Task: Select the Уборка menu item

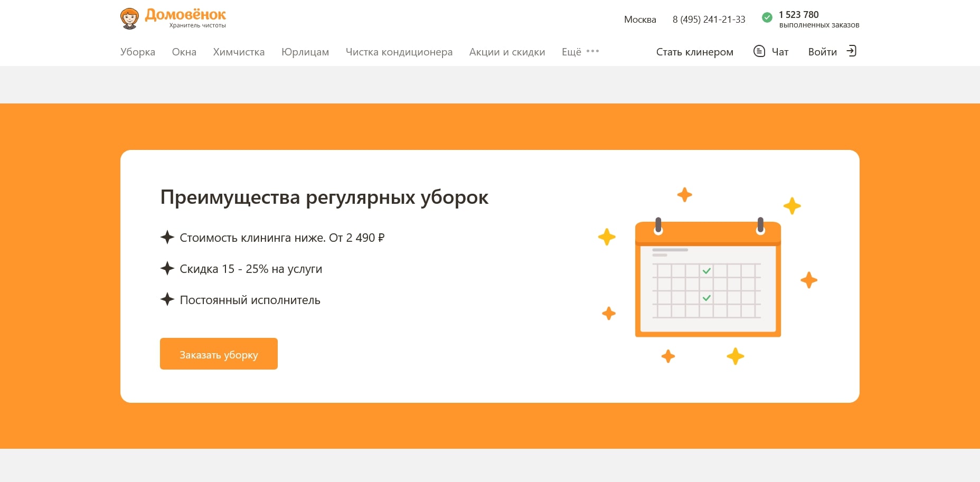Action: 137,52
